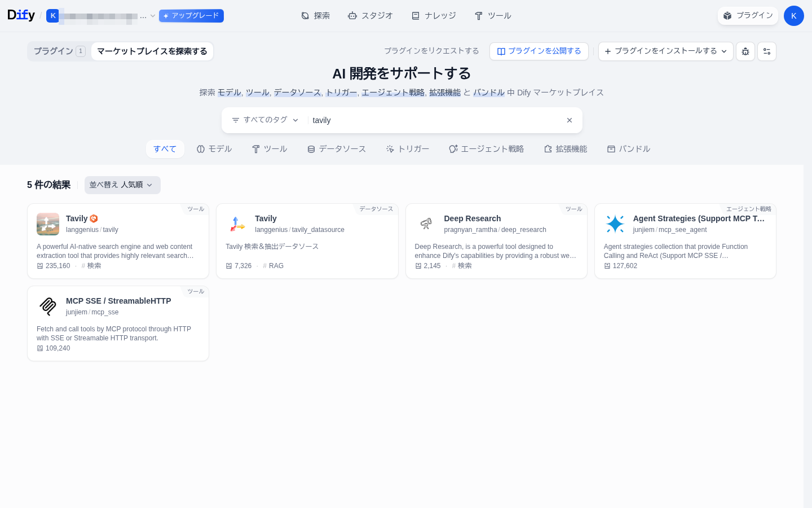Open the plugin debug bug icon
812x508 pixels.
[x=745, y=51]
